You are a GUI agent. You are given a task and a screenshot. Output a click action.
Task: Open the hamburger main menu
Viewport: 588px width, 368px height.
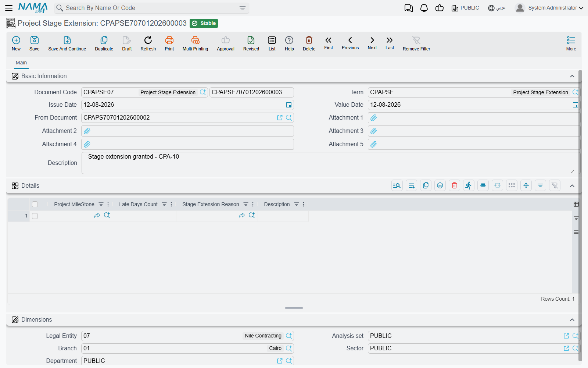point(9,8)
